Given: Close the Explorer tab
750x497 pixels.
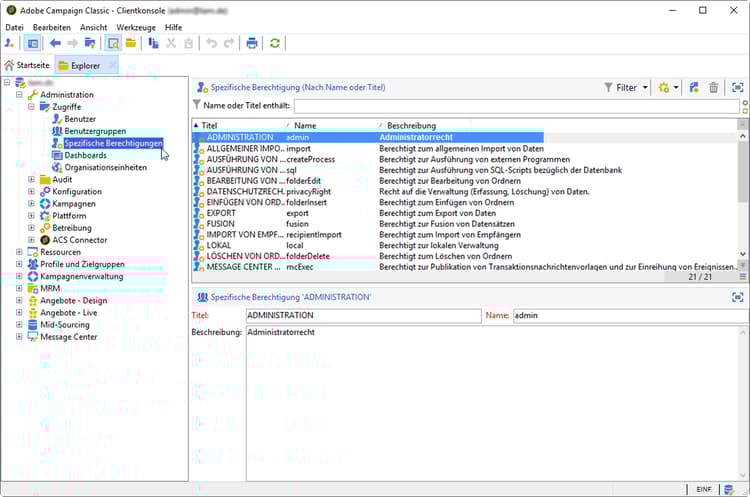Looking at the screenshot, I should click(x=112, y=65).
